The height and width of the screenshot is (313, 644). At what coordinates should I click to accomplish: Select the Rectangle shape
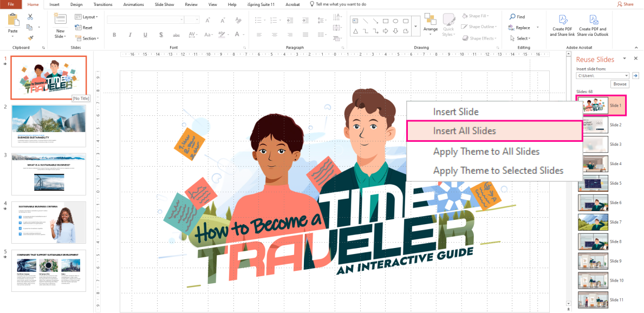pyautogui.click(x=386, y=21)
